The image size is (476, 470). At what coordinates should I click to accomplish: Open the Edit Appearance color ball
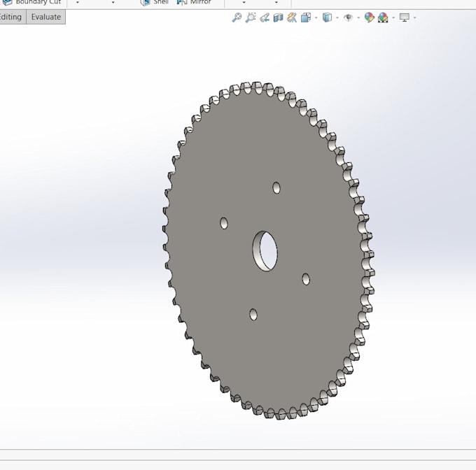[369, 17]
